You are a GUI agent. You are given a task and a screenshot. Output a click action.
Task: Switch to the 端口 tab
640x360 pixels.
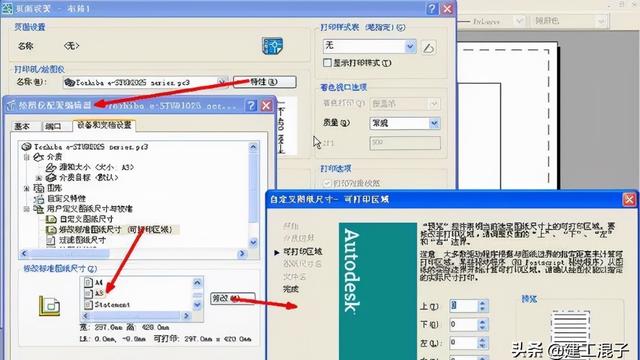53,126
